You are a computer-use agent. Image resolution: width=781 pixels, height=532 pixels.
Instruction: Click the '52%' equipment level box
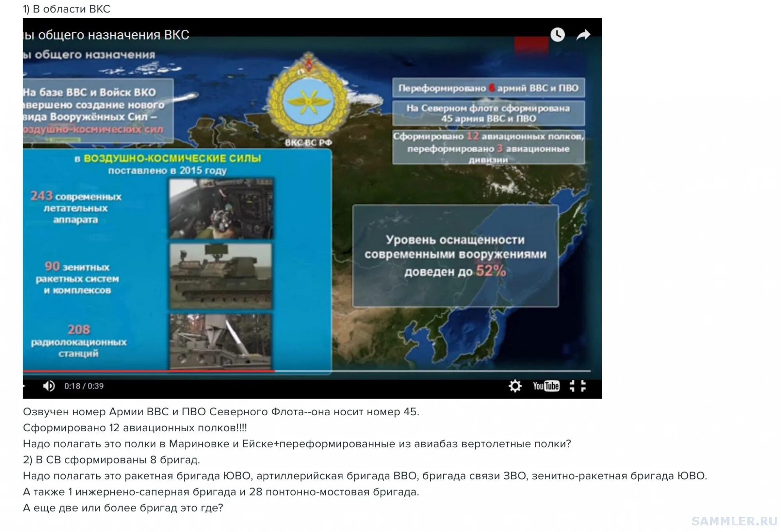[x=455, y=256]
